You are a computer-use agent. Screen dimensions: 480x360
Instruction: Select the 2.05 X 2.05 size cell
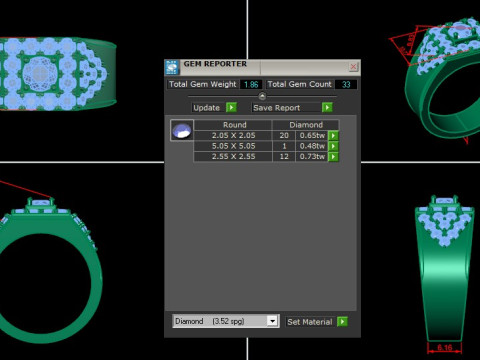coord(233,135)
